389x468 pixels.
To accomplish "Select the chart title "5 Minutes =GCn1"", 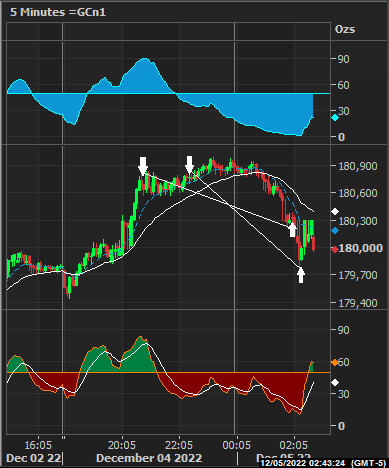I will [x=58, y=12].
